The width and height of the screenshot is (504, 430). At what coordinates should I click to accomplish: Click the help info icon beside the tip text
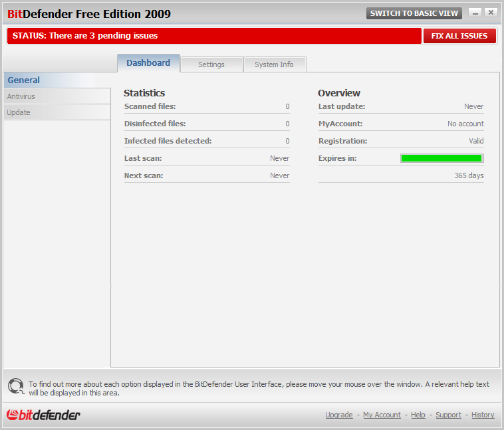pyautogui.click(x=16, y=386)
